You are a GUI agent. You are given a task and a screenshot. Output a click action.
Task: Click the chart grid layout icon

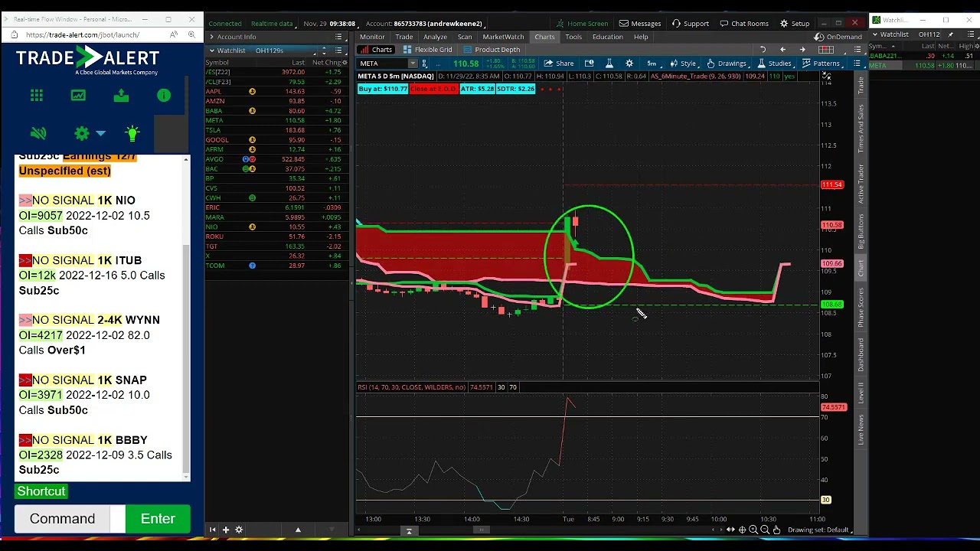click(826, 50)
